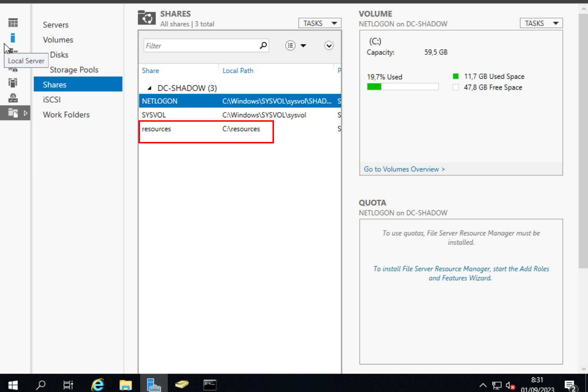Expand the circular chevron beside the filter

tap(329, 46)
